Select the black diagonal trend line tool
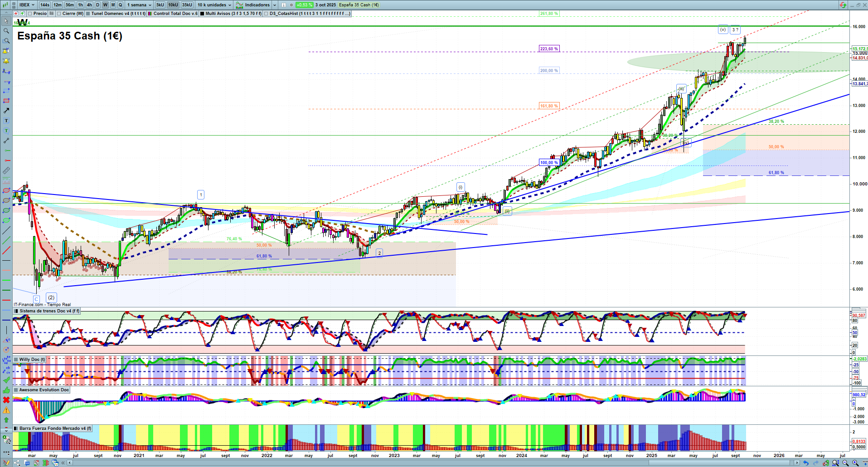Screen dimensions: 868x467 coord(6,230)
